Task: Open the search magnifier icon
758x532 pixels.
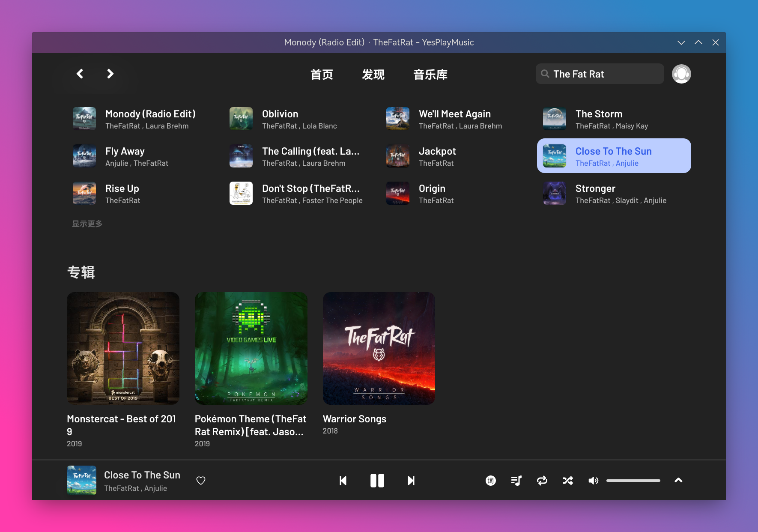Action: click(x=545, y=74)
